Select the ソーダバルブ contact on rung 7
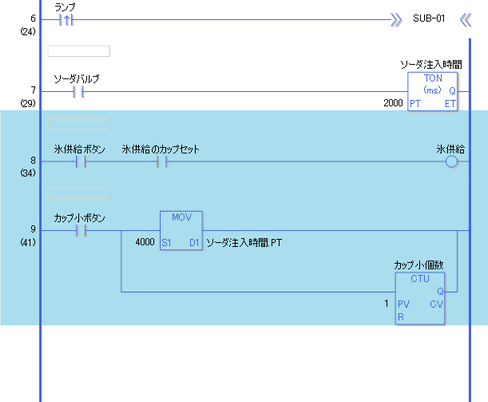This screenshot has height=402, width=488. tap(78, 92)
